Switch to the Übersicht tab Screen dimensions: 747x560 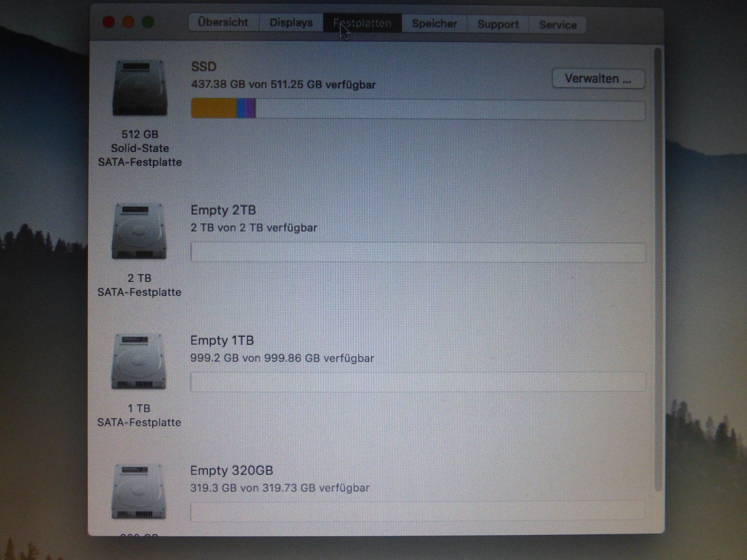pyautogui.click(x=224, y=22)
